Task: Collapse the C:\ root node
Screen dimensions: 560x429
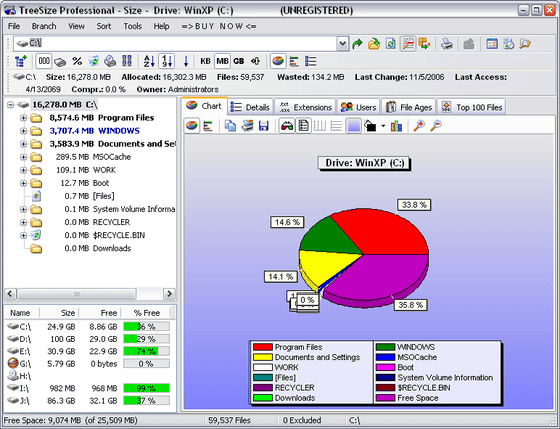Action: (10, 105)
